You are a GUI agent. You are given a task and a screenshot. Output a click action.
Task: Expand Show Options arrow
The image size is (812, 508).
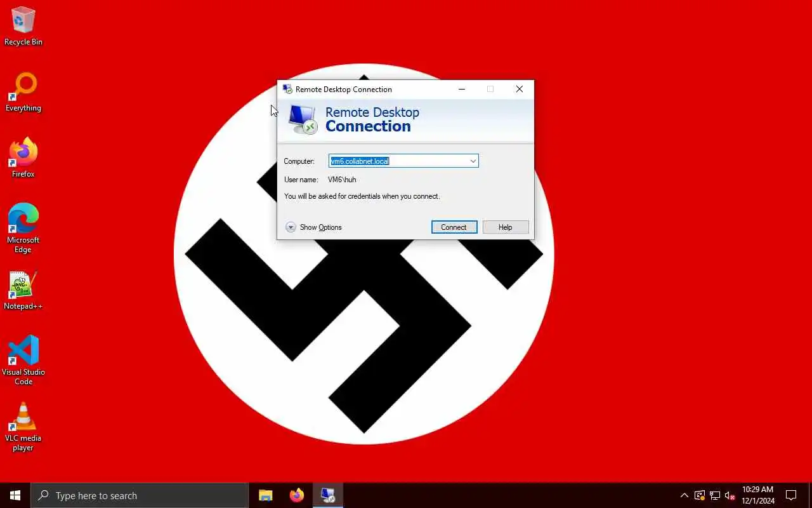tap(291, 227)
